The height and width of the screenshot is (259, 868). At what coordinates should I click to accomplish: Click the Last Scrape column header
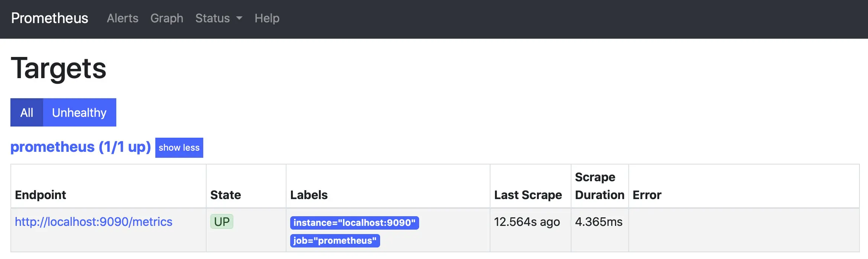[528, 195]
